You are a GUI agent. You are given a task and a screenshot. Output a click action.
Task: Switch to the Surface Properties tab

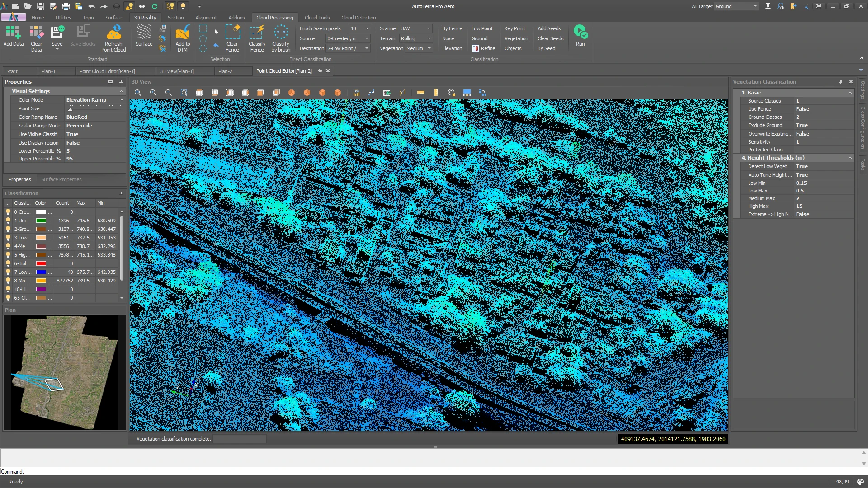(x=61, y=179)
